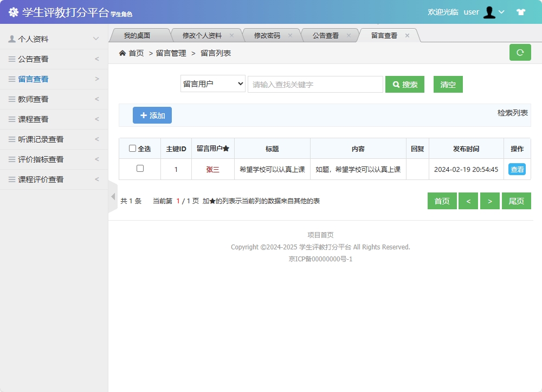Click the user avatar icon in top bar
Image resolution: width=542 pixels, height=392 pixels.
click(x=489, y=11)
